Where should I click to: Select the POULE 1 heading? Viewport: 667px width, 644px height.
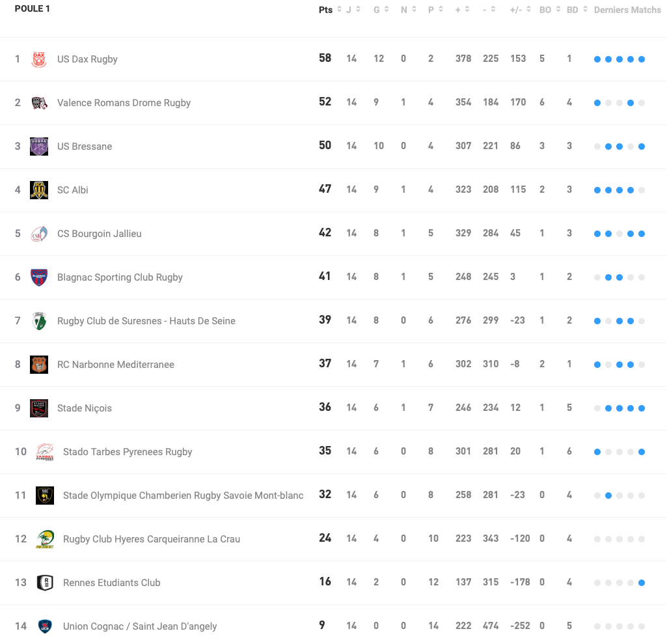click(33, 8)
